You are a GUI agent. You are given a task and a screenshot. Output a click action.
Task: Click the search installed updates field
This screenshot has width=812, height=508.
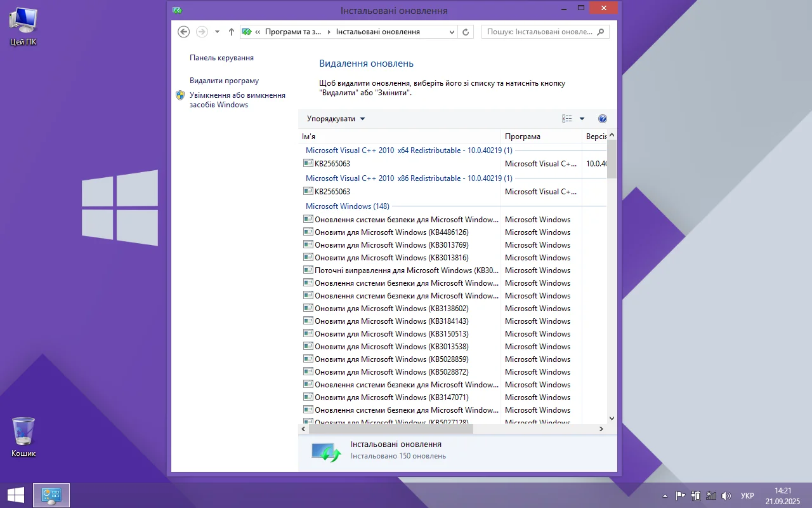[539, 32]
